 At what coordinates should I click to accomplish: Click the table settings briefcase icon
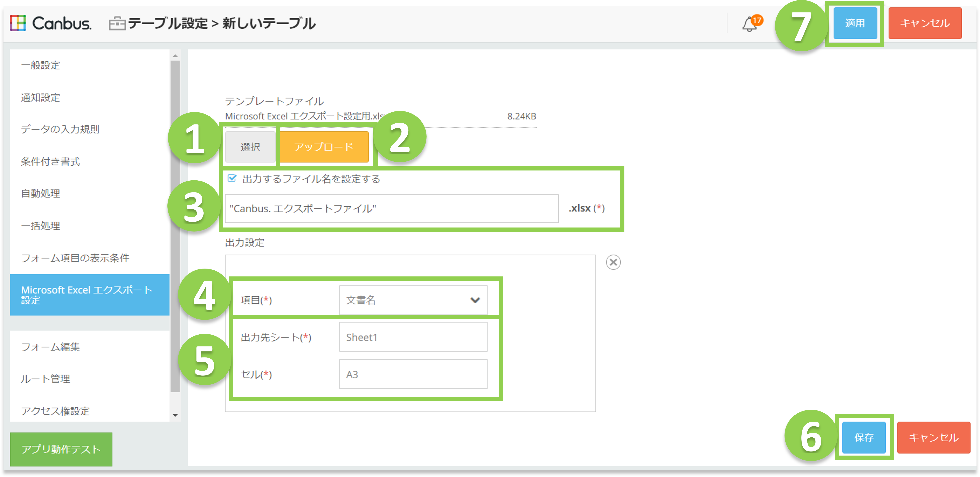pyautogui.click(x=117, y=24)
